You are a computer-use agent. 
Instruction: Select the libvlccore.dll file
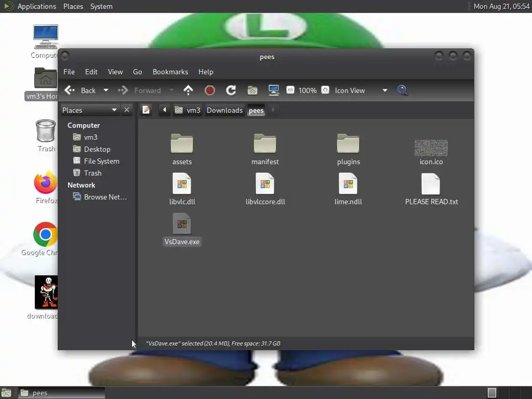(265, 189)
